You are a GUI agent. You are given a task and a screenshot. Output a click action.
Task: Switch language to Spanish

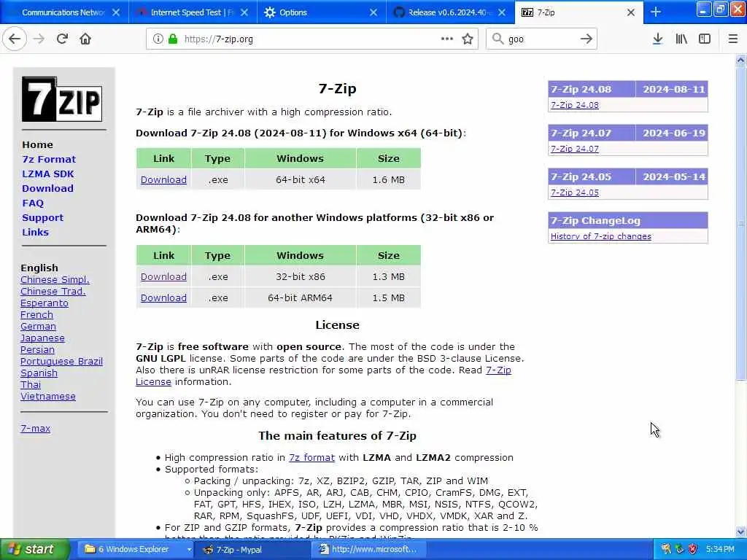click(x=39, y=373)
